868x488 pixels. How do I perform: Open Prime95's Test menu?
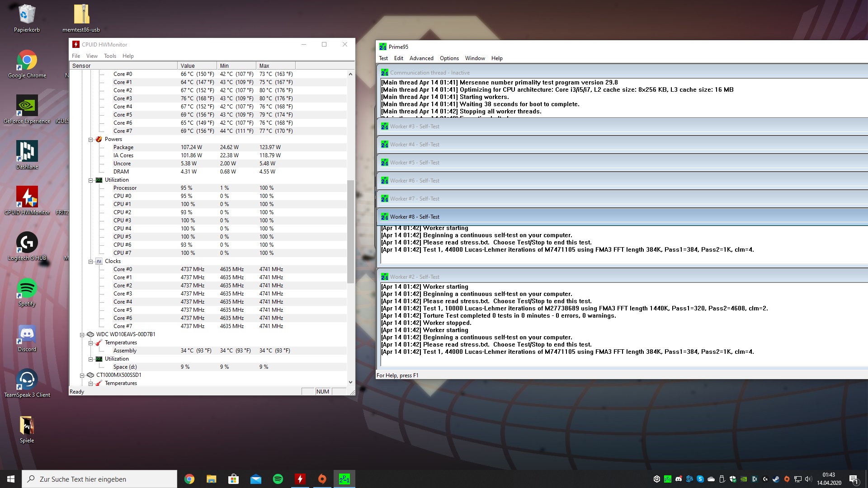click(383, 58)
